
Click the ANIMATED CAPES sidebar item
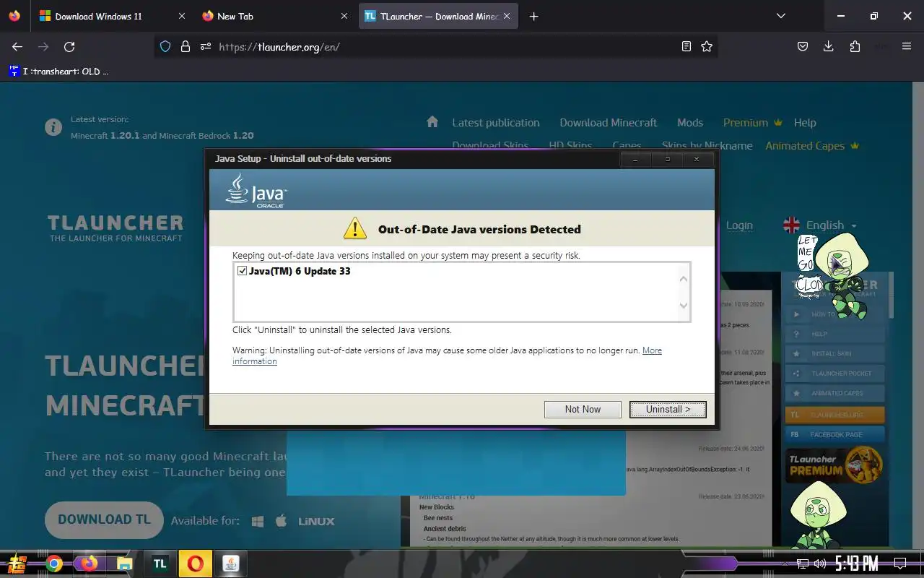click(x=834, y=393)
